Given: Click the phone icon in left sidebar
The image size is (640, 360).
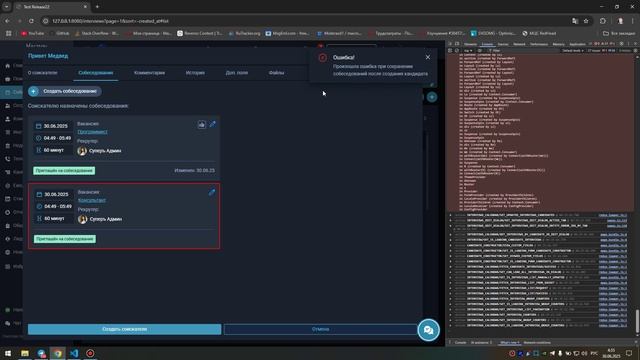Looking at the screenshot, I should 7,159.
